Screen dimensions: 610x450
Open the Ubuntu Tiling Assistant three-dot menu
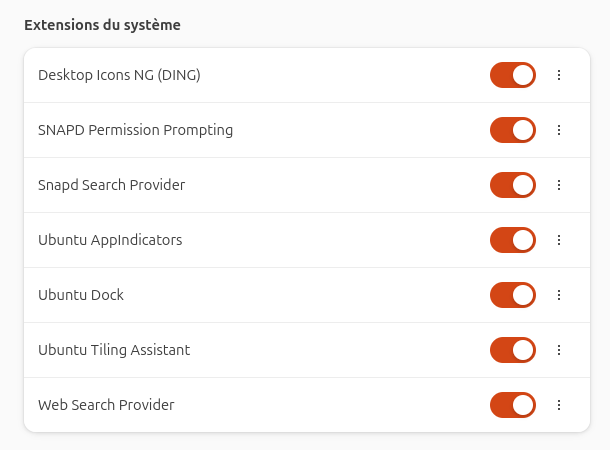pyautogui.click(x=559, y=350)
